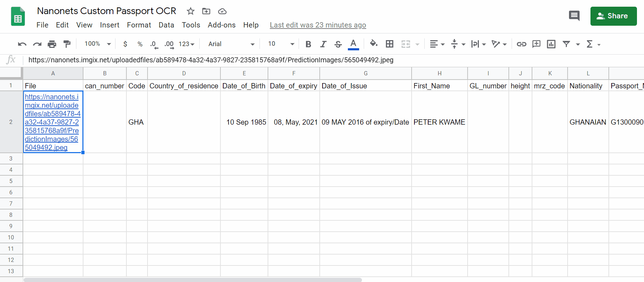Click the Print icon
This screenshot has width=644, height=282.
pos(52,44)
